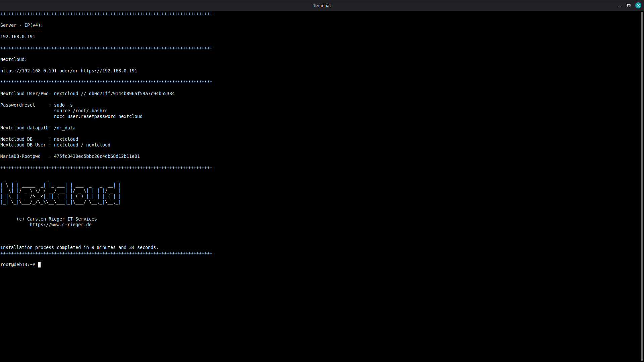The image size is (644, 362).
Task: Click the /nc_data datapath text
Action: 64,128
